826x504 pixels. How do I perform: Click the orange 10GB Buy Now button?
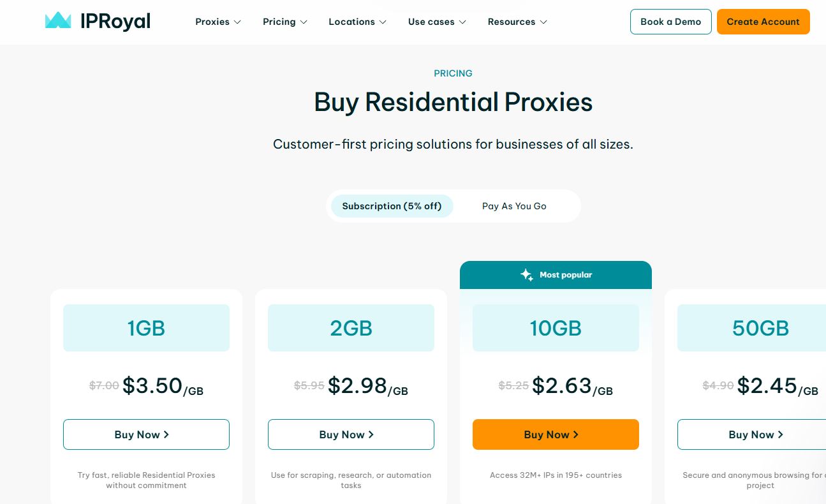pos(556,434)
